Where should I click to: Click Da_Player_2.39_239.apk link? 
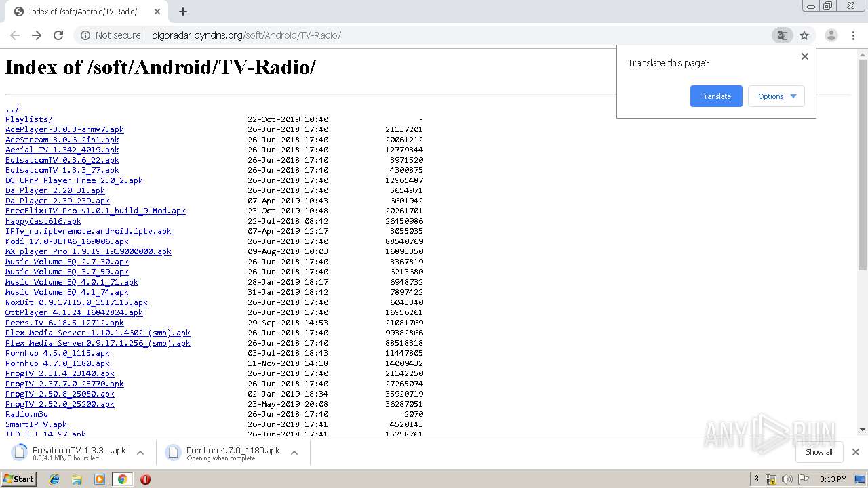point(58,201)
